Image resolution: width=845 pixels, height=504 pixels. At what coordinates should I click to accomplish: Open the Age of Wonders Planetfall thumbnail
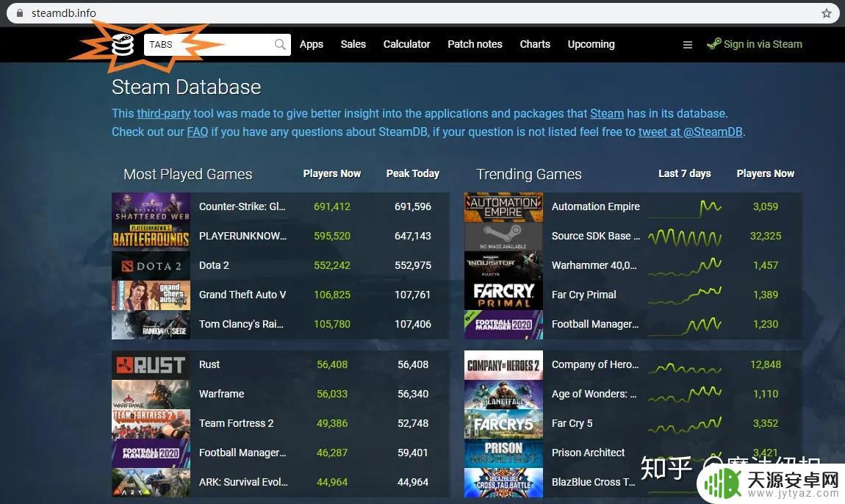coord(503,394)
